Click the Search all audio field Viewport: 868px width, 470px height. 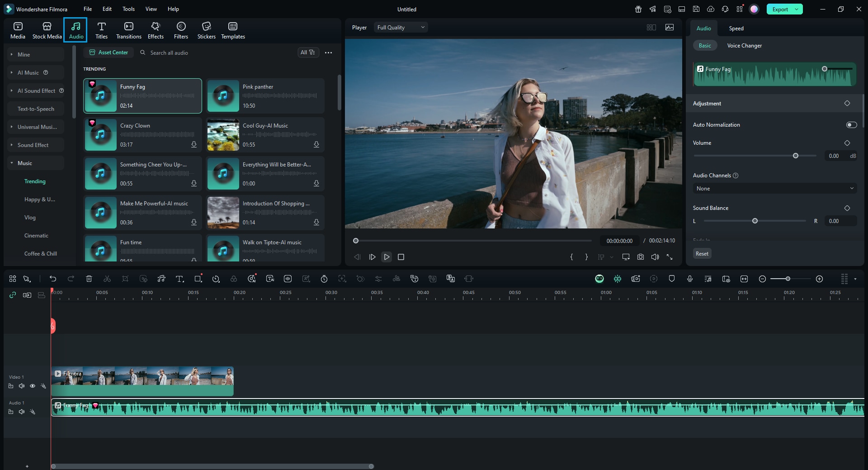(x=217, y=52)
